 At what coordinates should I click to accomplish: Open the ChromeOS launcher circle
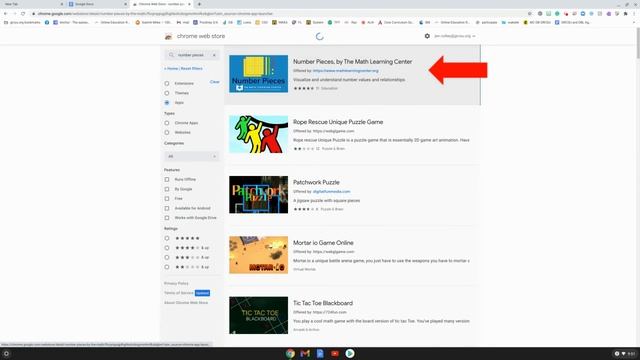pos(6,353)
